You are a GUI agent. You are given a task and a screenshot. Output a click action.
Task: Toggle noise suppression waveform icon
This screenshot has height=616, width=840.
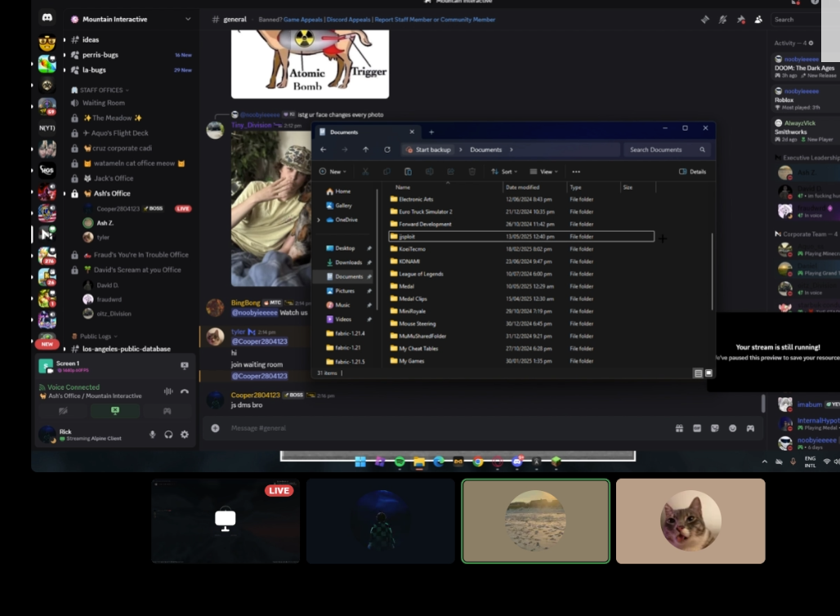[x=168, y=391]
